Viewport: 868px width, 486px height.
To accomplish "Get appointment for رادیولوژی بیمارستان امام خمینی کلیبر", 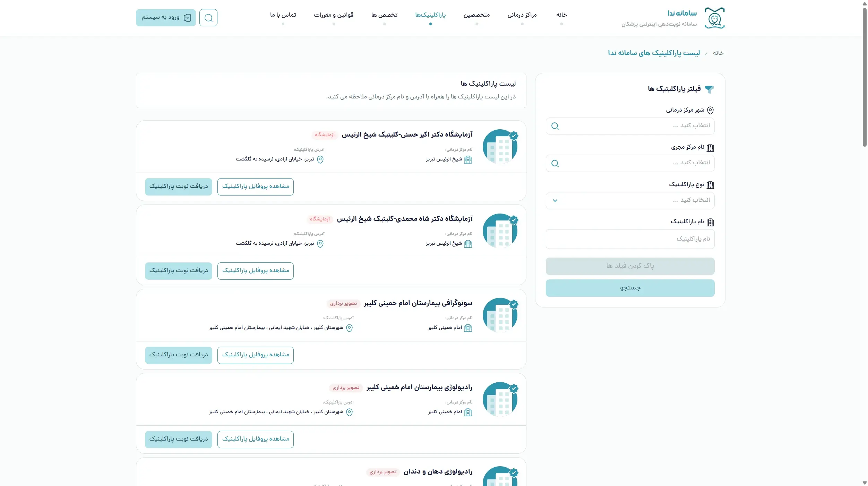I will point(179,440).
